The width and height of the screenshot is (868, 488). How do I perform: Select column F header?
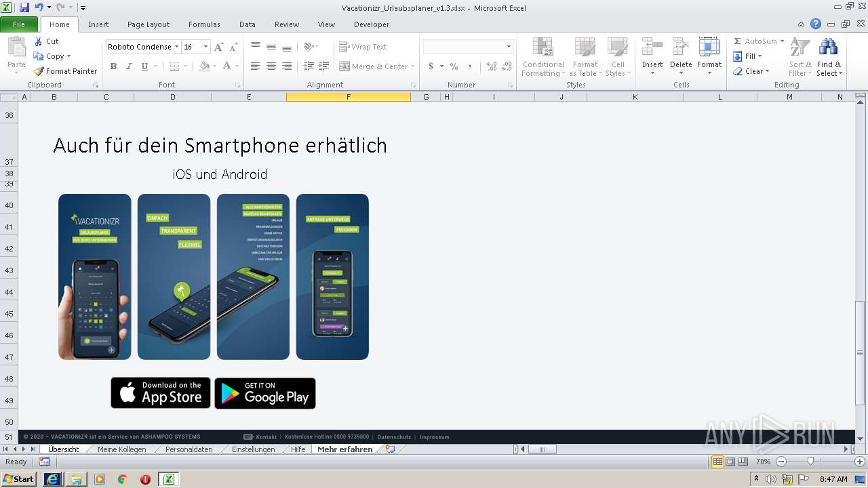pos(349,97)
